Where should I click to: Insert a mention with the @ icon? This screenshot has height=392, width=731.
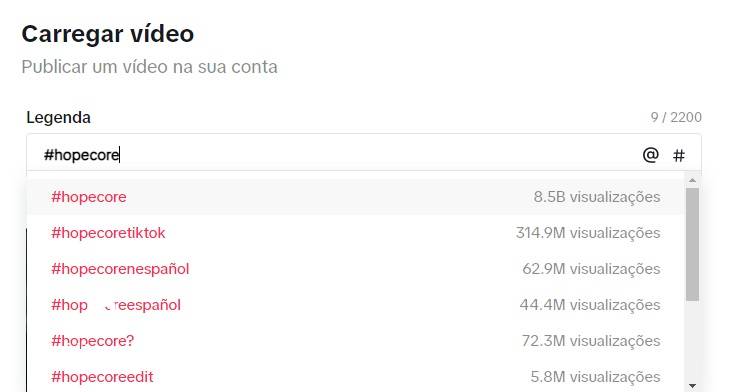pos(650,155)
